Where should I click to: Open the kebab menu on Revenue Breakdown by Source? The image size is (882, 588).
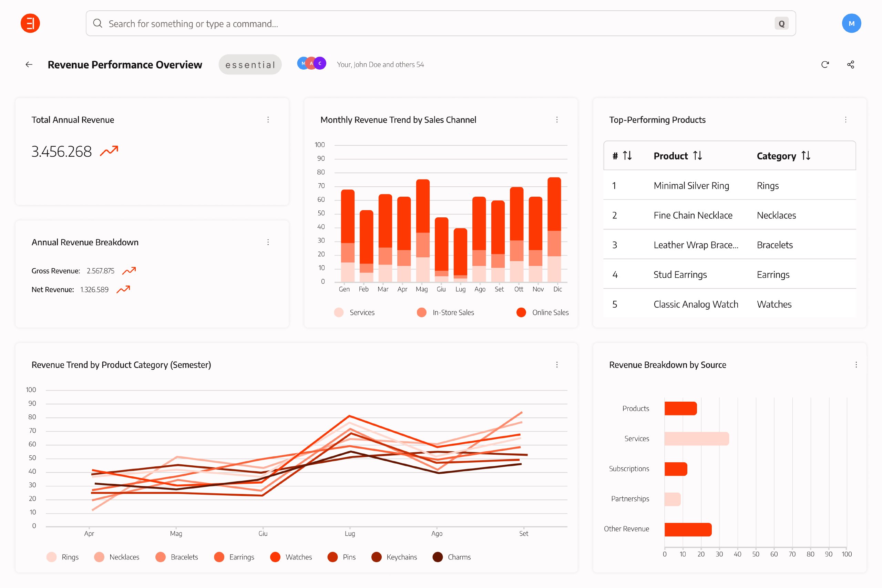(856, 364)
